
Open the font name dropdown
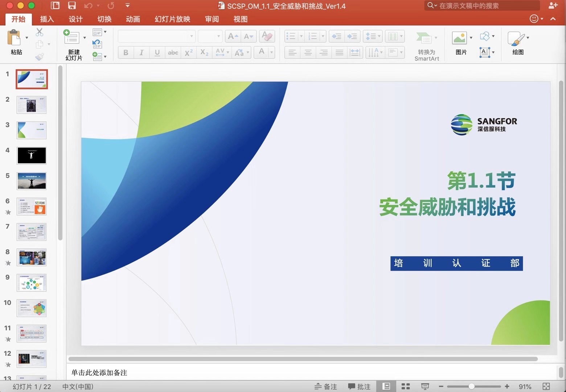191,36
